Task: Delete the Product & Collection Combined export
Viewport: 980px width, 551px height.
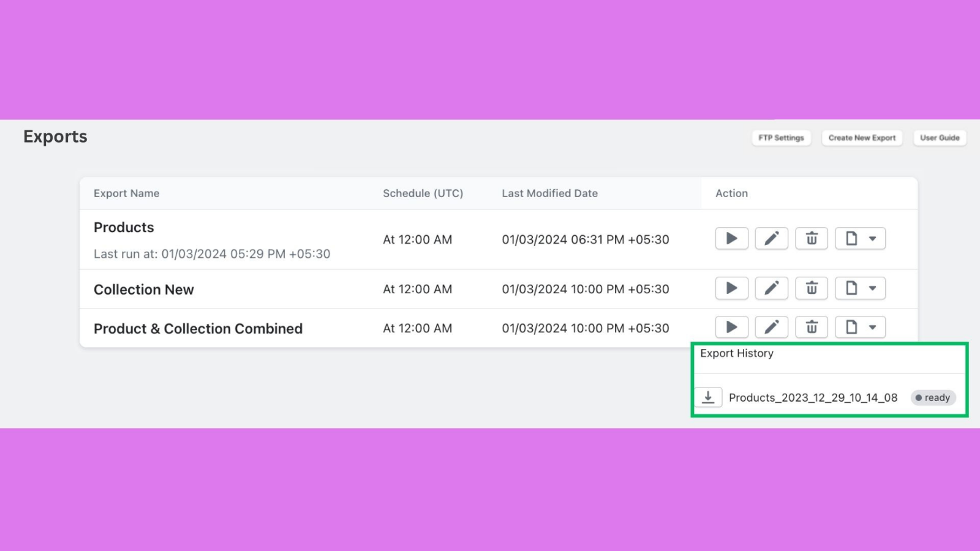Action: 811,327
